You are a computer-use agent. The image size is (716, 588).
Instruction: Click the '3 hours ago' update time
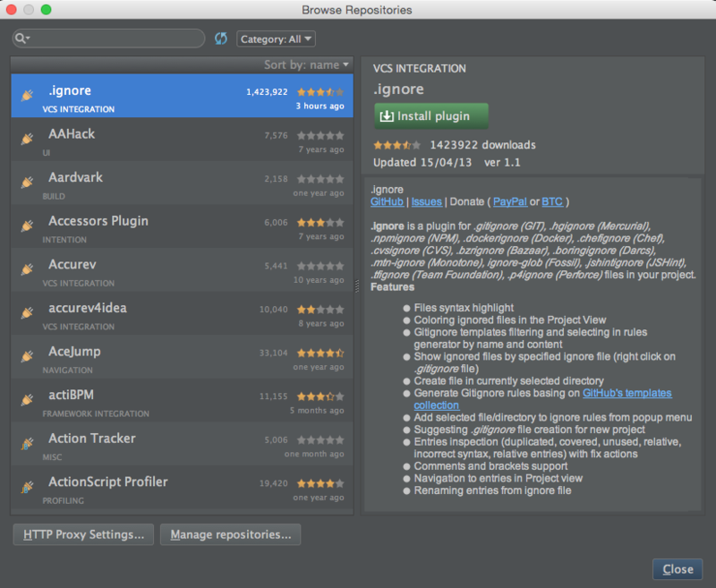(320, 106)
